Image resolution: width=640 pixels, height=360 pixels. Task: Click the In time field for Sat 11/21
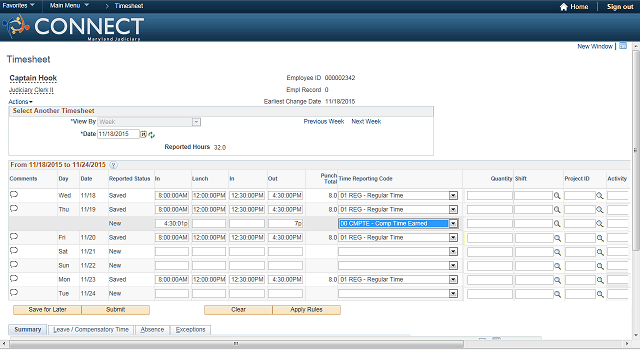tap(172, 252)
